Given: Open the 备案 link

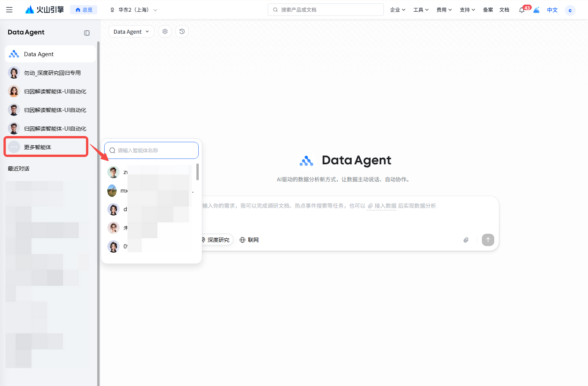Looking at the screenshot, I should click(x=488, y=10).
